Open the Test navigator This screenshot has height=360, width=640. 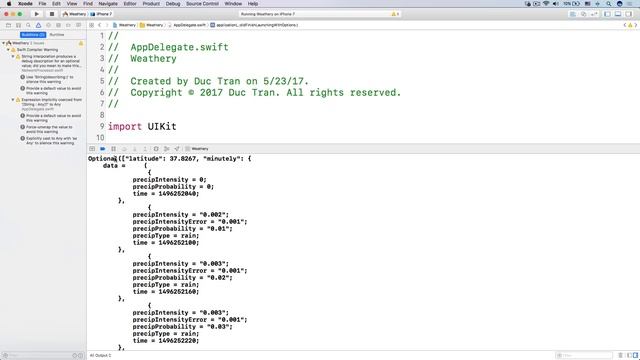[x=48, y=25]
